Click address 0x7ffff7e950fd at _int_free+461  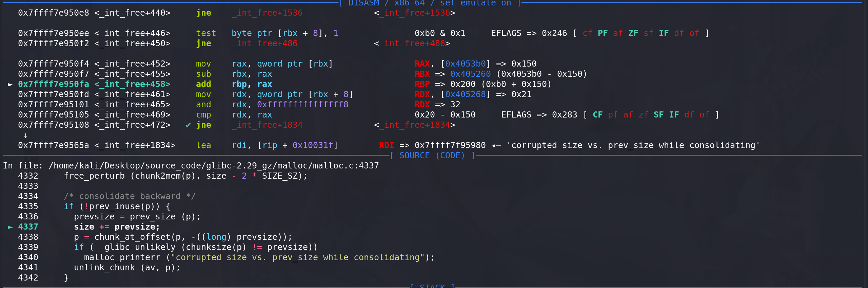click(54, 94)
